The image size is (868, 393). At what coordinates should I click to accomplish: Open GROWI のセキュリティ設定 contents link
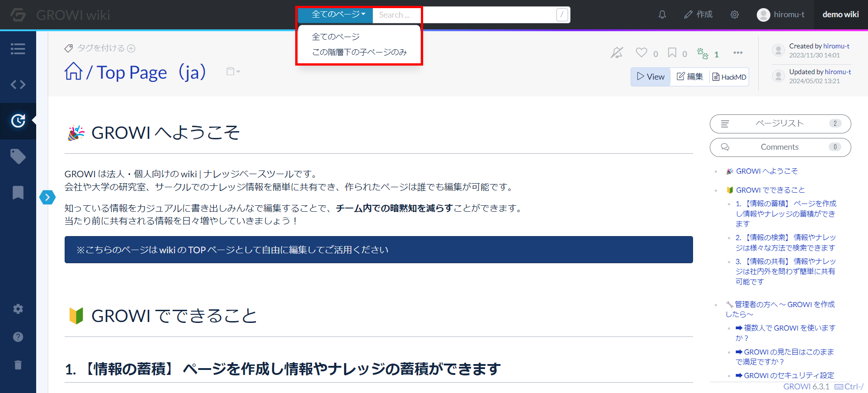point(785,375)
